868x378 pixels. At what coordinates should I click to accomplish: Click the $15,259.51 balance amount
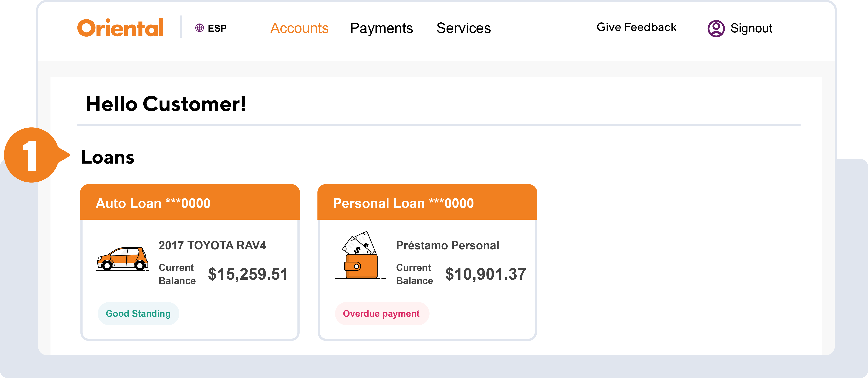(x=248, y=274)
